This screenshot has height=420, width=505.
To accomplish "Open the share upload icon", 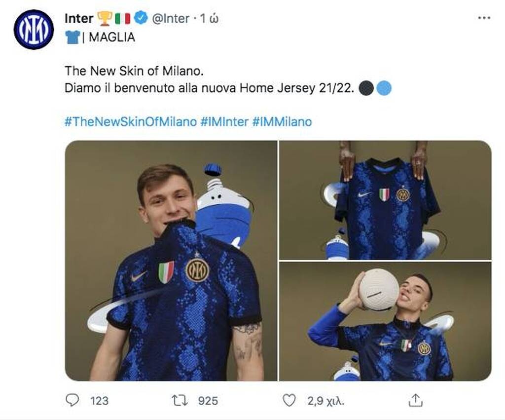I will (416, 400).
